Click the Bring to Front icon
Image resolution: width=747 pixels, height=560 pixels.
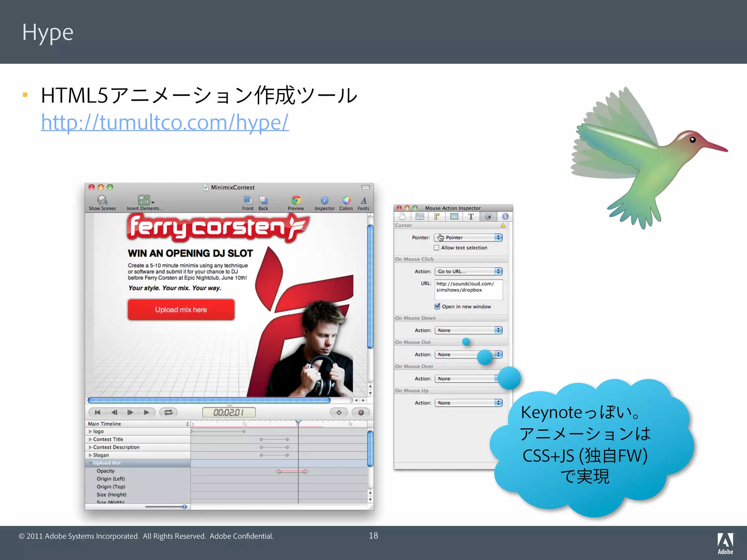point(248,200)
